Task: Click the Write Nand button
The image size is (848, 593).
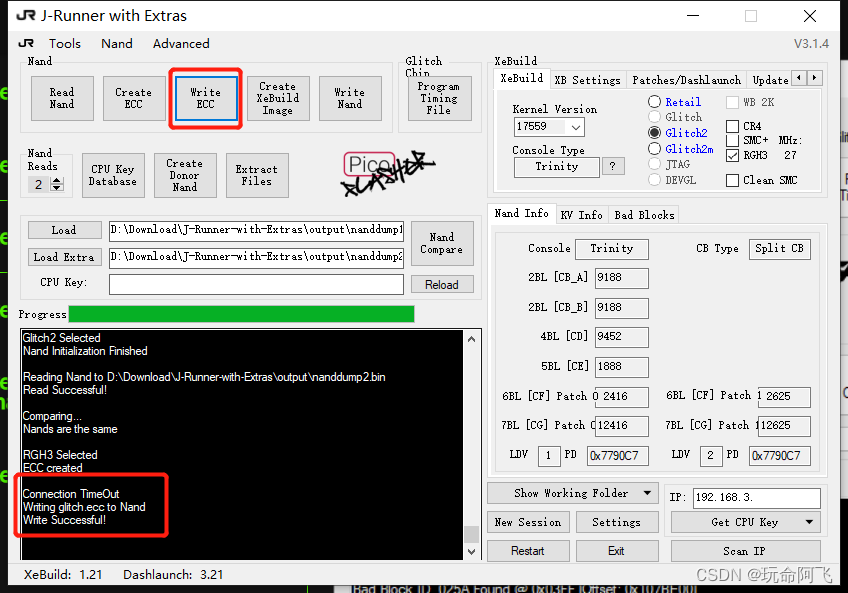Action: click(x=350, y=98)
